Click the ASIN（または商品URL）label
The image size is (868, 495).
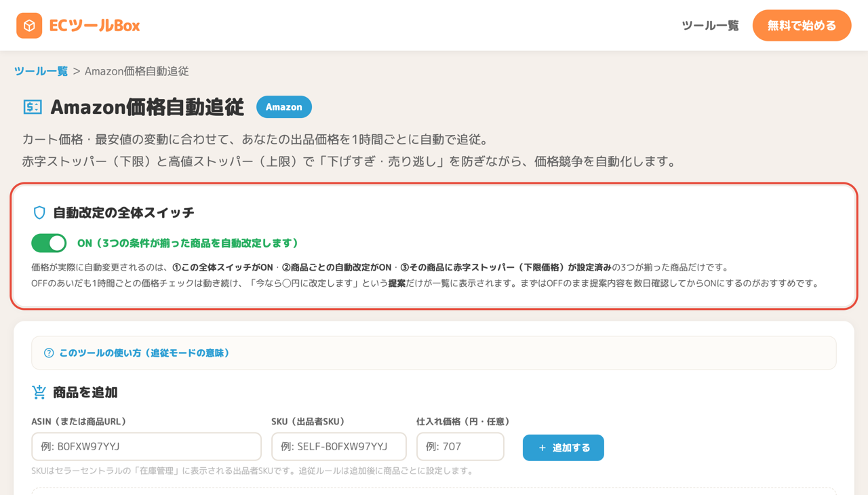coord(79,422)
